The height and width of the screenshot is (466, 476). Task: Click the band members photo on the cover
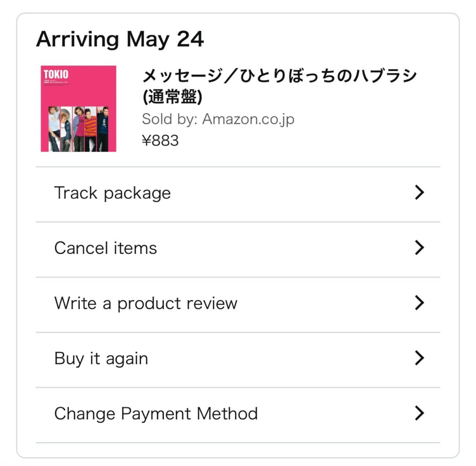(x=78, y=129)
